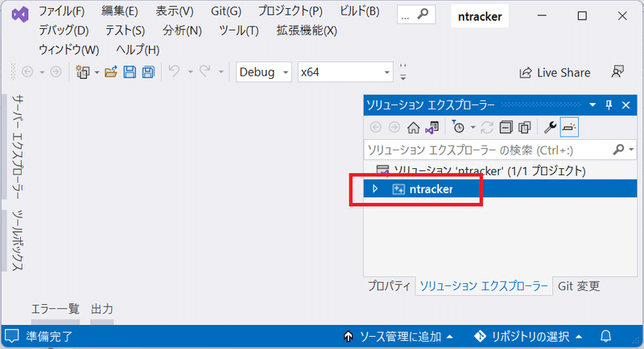Collapse all items in Solution Explorer
644x349 pixels.
[506, 128]
